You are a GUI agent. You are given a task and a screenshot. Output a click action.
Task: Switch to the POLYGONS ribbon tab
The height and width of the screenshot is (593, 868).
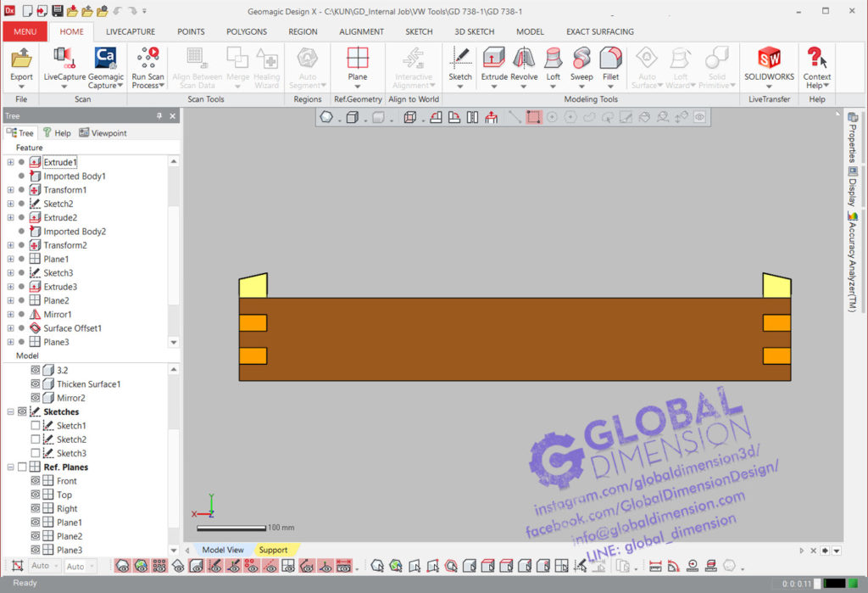pyautogui.click(x=247, y=31)
